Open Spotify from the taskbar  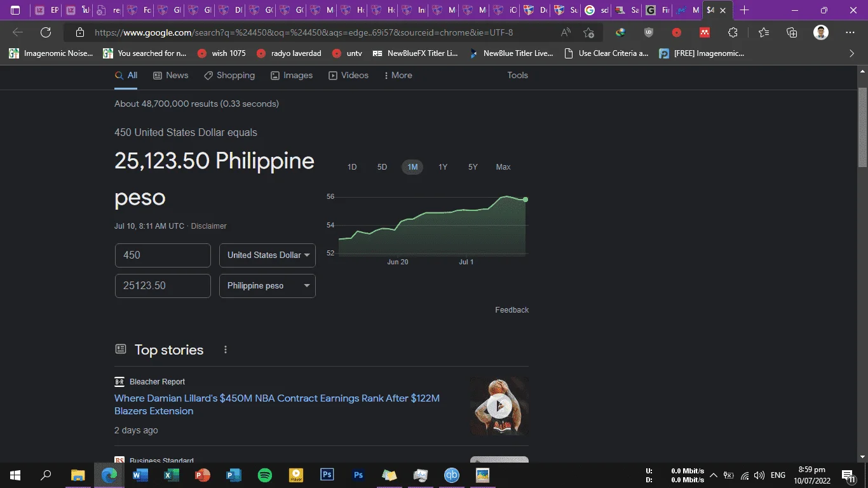(x=265, y=475)
